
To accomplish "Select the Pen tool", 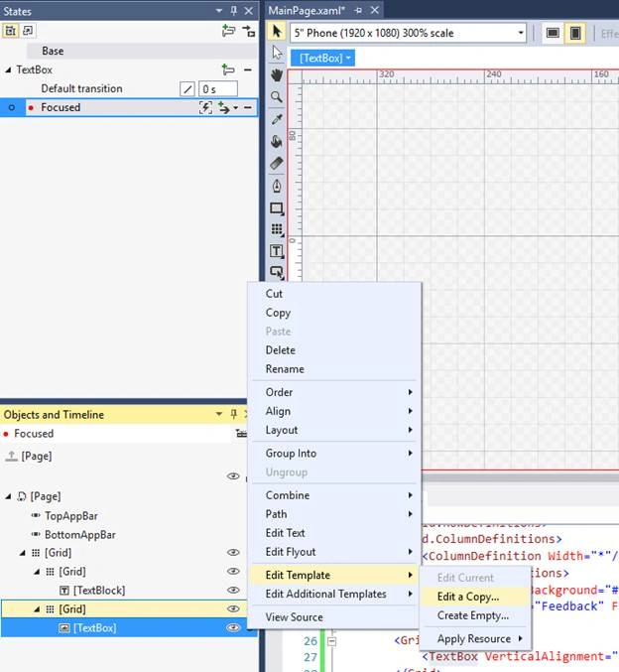I will pyautogui.click(x=277, y=186).
